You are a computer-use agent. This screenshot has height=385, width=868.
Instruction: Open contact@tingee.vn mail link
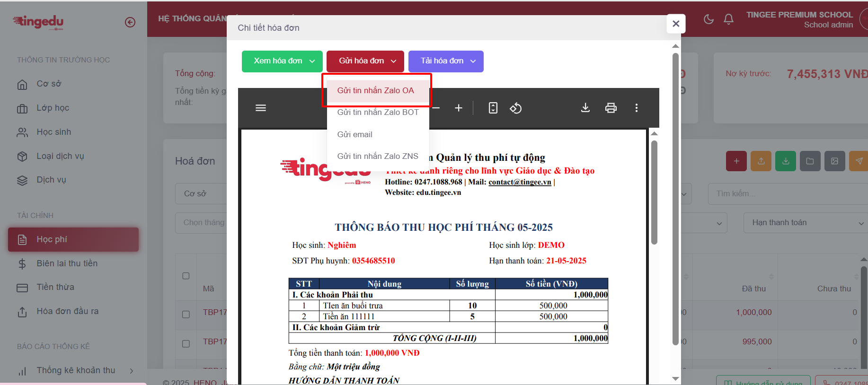[520, 182]
